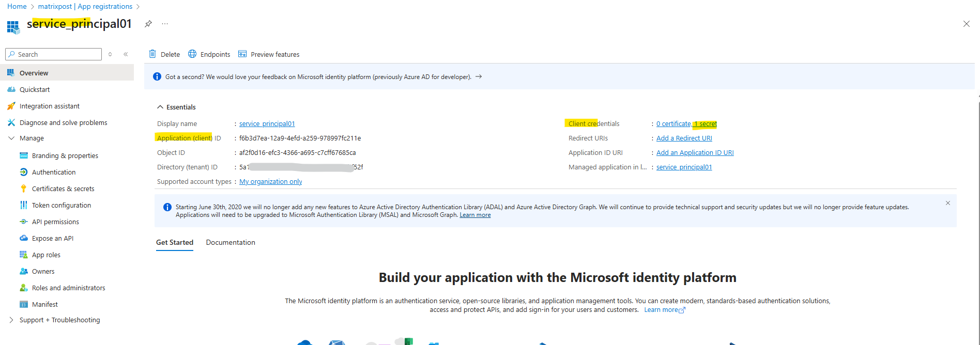Viewport: 980px width, 345px height.
Task: Open Roles and administrators
Action: (67, 288)
